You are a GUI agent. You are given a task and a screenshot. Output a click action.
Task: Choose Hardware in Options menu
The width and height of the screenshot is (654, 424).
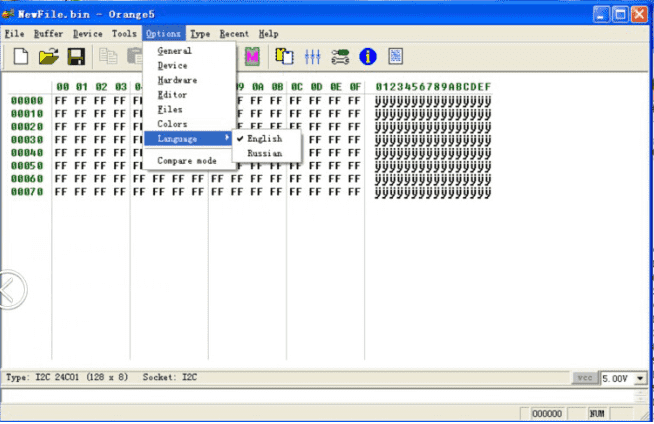pyautogui.click(x=190, y=80)
